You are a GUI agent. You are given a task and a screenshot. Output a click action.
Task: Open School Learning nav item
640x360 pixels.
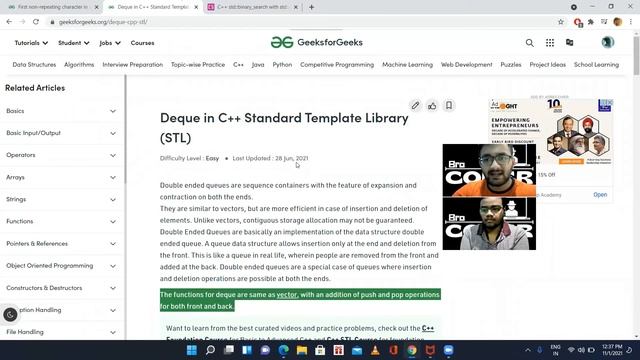coord(596,64)
